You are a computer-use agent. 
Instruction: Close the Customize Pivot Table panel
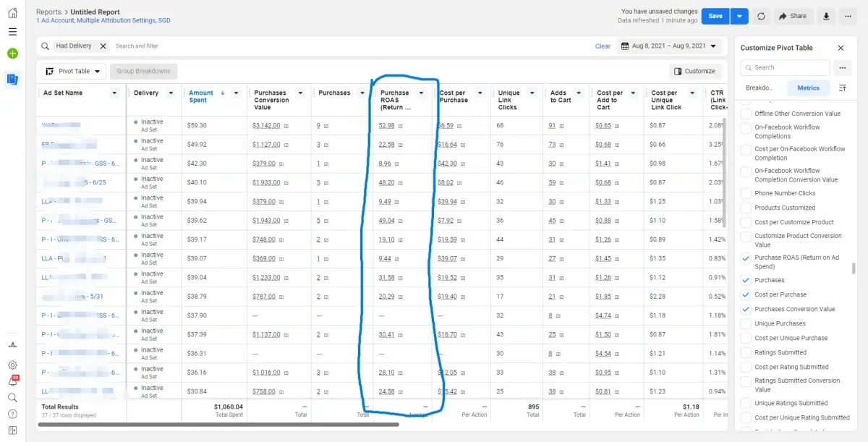[x=841, y=48]
